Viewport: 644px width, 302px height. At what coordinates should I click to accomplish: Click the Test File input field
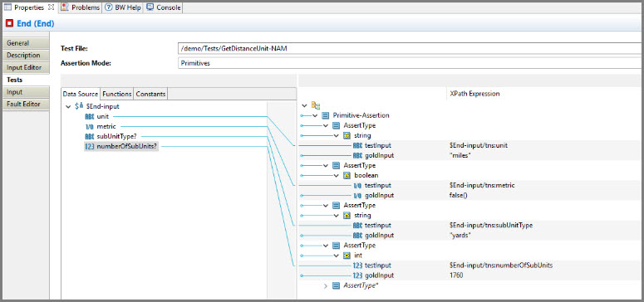click(409, 48)
